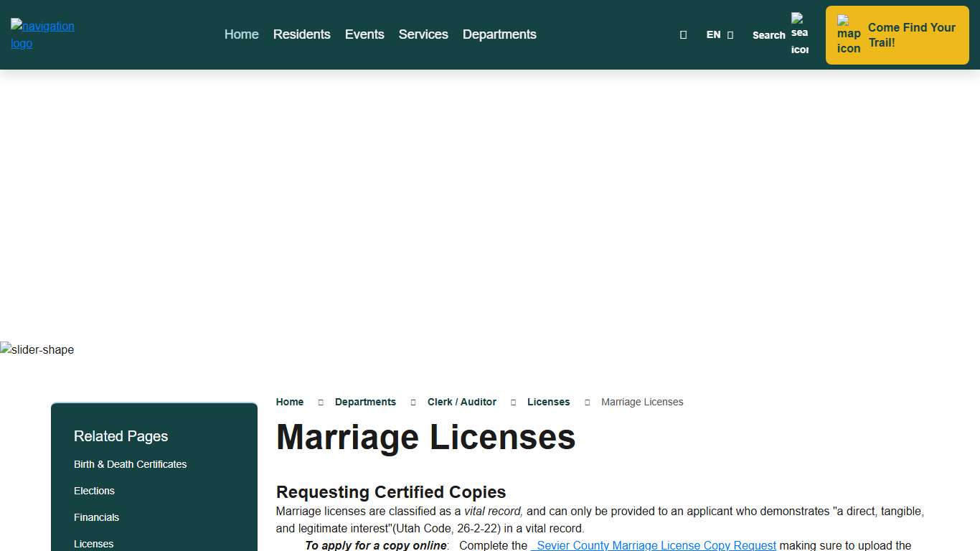
Task: Expand the Services menu
Action: click(423, 34)
